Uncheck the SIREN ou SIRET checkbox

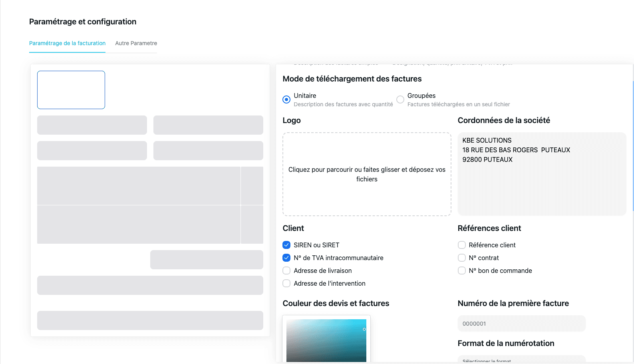286,245
